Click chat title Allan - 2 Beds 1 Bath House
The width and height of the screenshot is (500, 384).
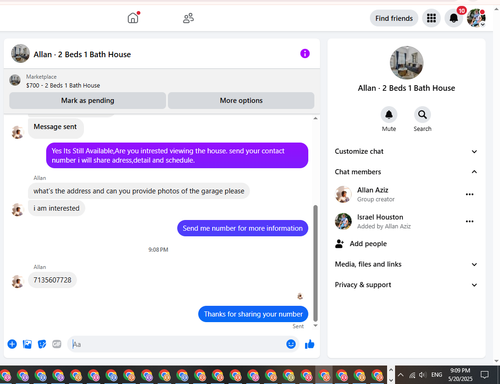(82, 54)
